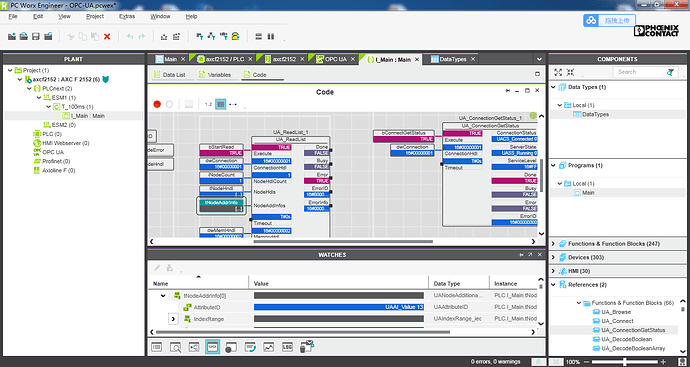Expand Functions & Function Blocks (247) section
690x367 pixels.
click(554, 243)
